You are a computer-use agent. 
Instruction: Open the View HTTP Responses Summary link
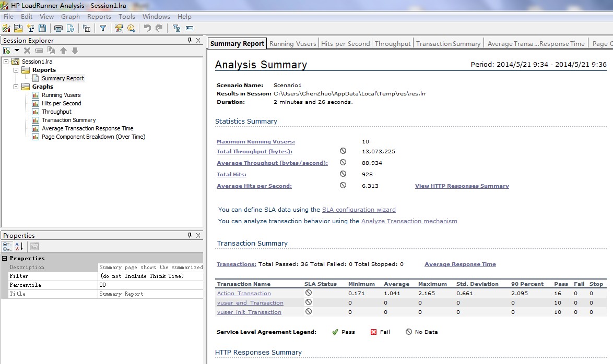(462, 186)
